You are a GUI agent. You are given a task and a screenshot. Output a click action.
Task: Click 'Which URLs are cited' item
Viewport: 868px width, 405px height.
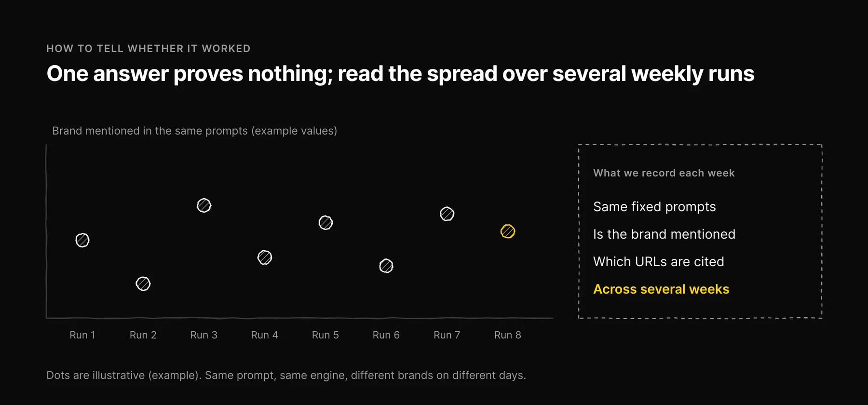658,262
